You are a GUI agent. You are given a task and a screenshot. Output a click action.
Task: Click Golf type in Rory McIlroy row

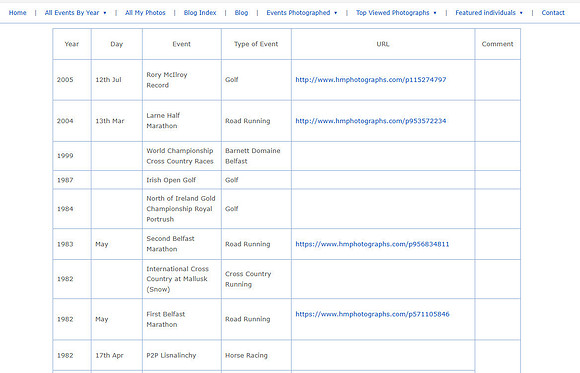[x=256, y=80]
